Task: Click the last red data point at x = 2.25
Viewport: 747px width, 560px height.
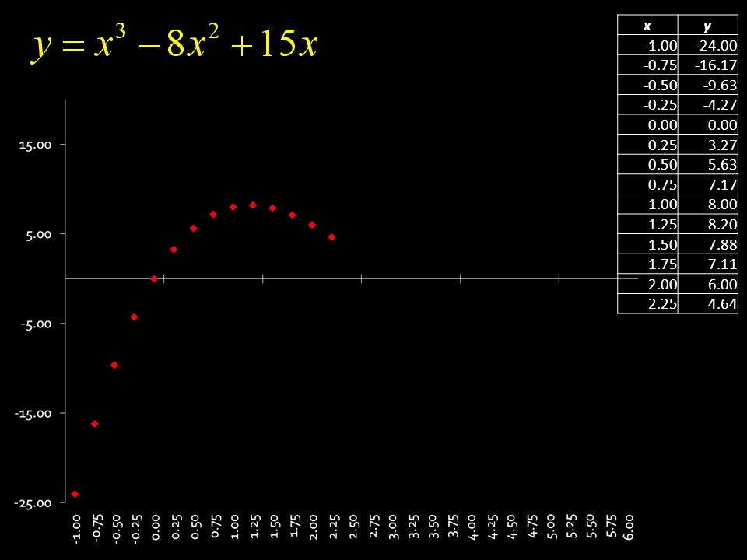Action: 332,236
